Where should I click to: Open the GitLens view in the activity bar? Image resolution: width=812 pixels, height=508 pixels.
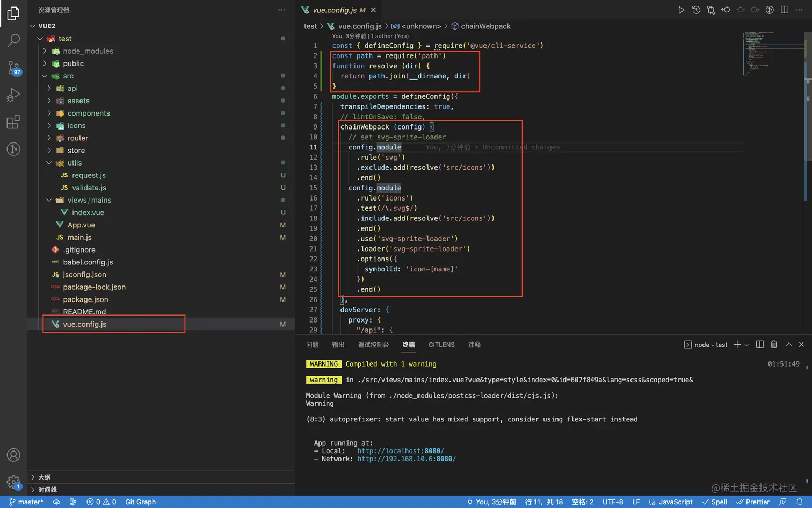[13, 149]
